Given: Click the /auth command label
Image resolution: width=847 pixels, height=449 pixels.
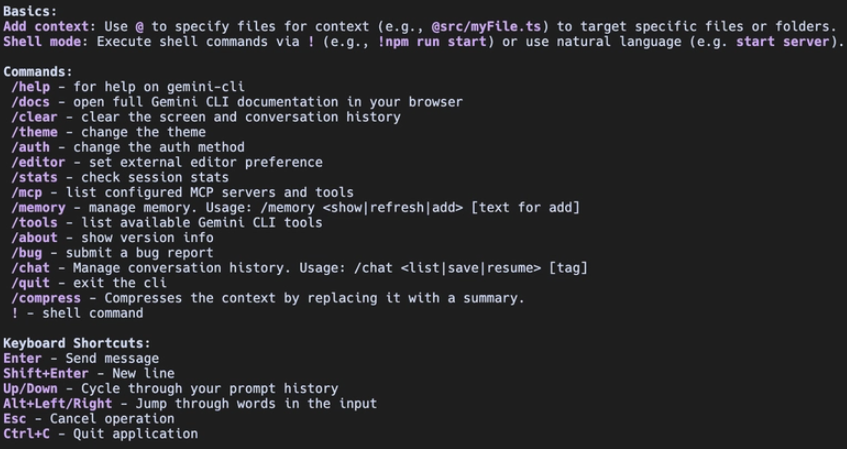Looking at the screenshot, I should (31, 147).
